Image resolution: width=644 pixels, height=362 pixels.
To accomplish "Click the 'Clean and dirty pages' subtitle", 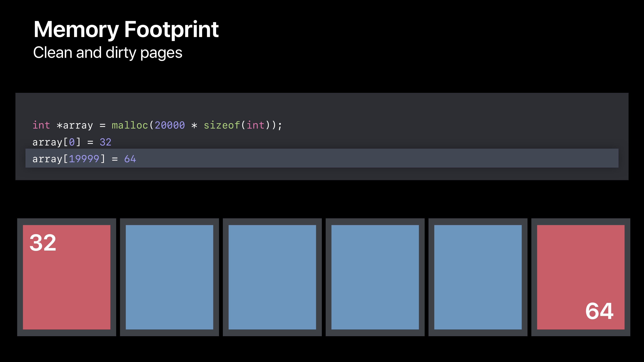I will click(108, 53).
